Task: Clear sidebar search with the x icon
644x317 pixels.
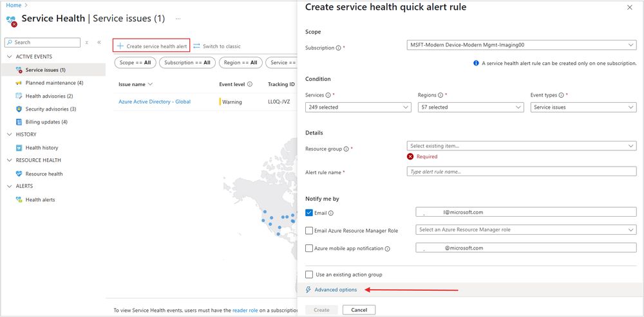Action: pos(87,42)
